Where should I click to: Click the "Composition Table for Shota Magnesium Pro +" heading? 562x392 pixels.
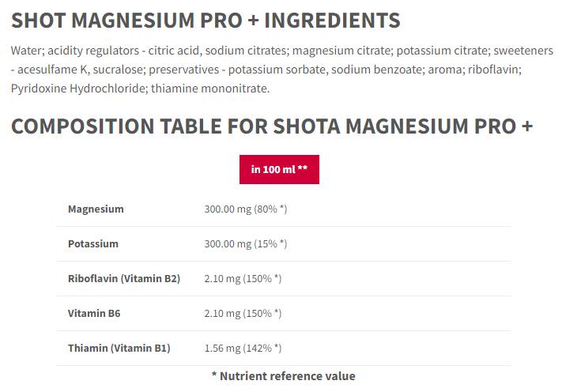click(272, 126)
